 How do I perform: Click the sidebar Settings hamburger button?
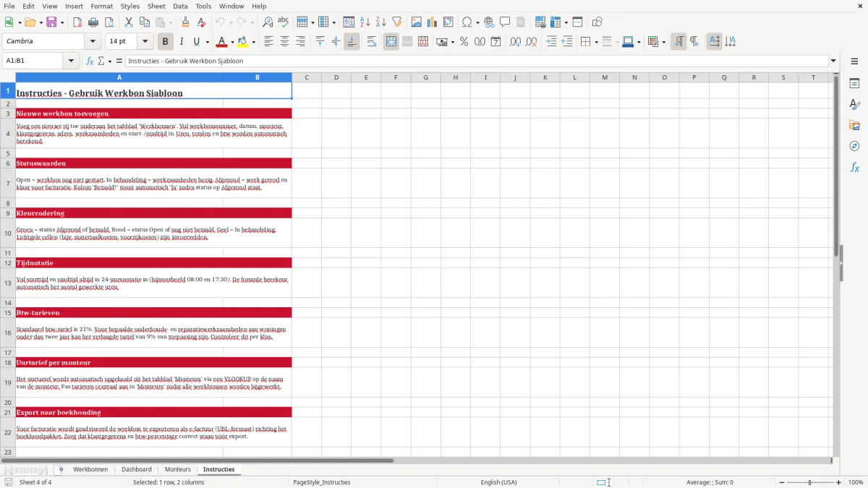pos(854,61)
